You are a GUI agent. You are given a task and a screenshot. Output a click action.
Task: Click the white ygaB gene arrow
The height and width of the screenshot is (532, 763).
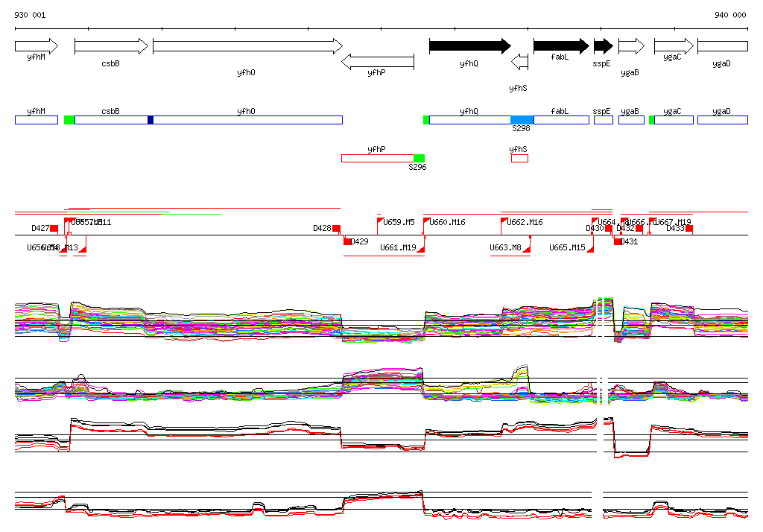click(632, 46)
